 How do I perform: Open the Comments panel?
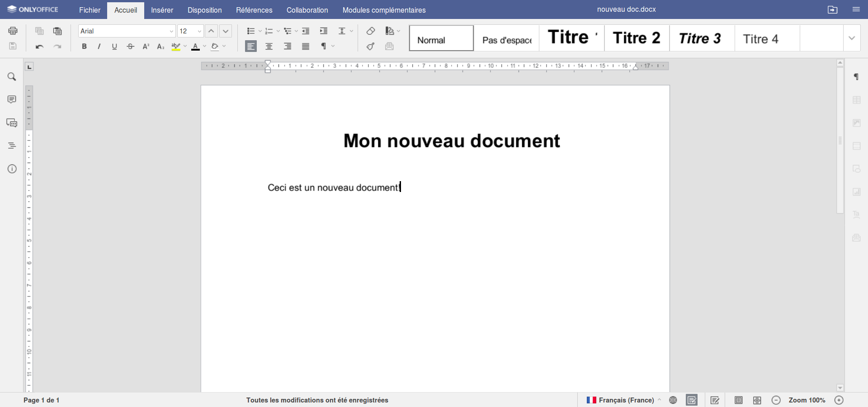[x=12, y=99]
